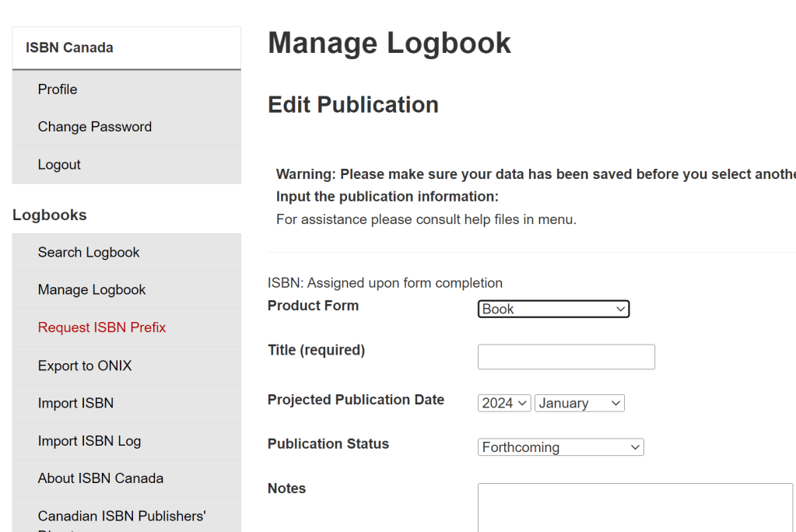
Task: Open Canadian ISBN Publishers' Directory link
Action: tap(121, 516)
